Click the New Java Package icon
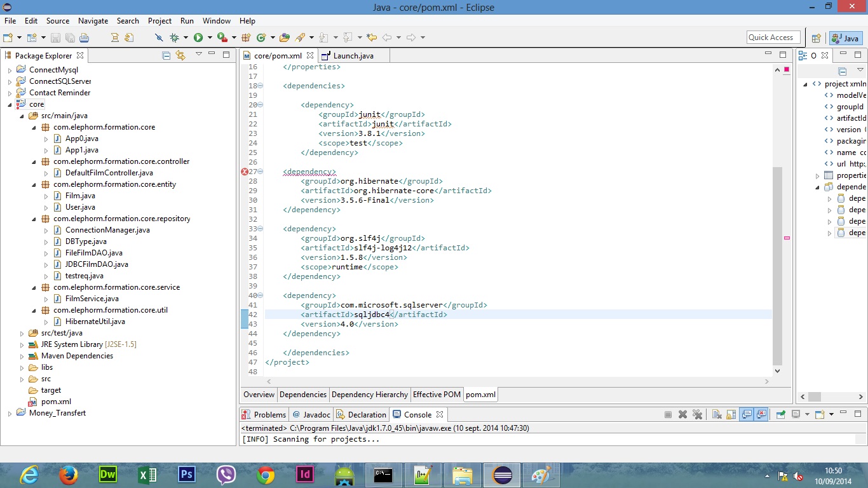 (245, 37)
